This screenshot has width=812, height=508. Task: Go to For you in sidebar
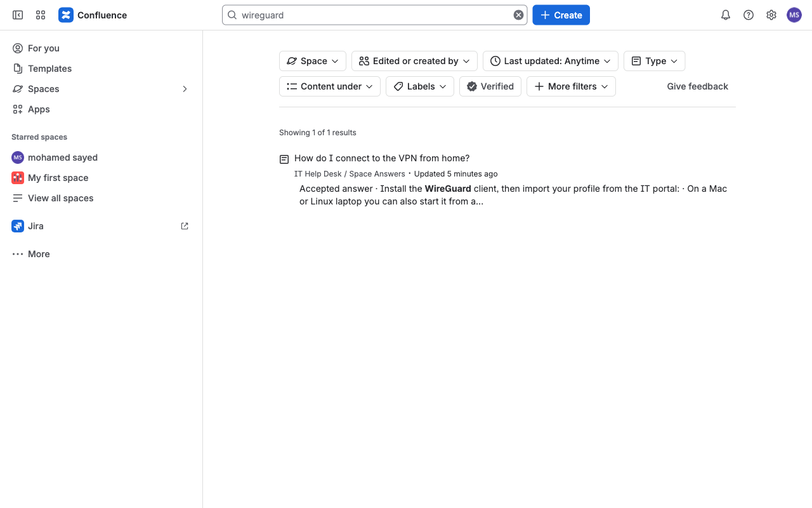click(101, 48)
